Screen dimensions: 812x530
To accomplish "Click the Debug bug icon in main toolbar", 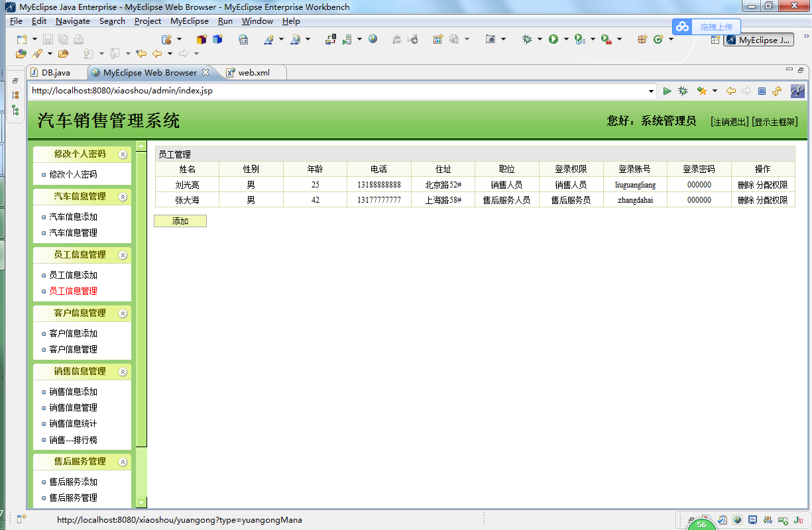I will [x=527, y=40].
